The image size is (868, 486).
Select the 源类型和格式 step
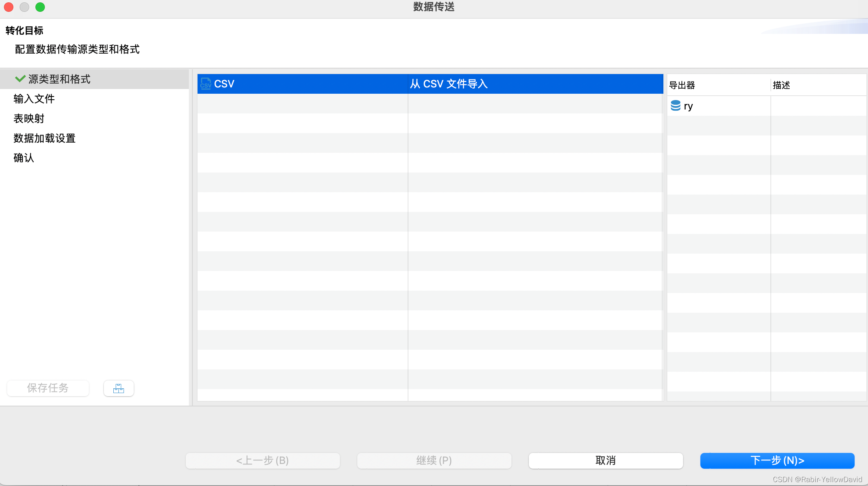(94, 79)
